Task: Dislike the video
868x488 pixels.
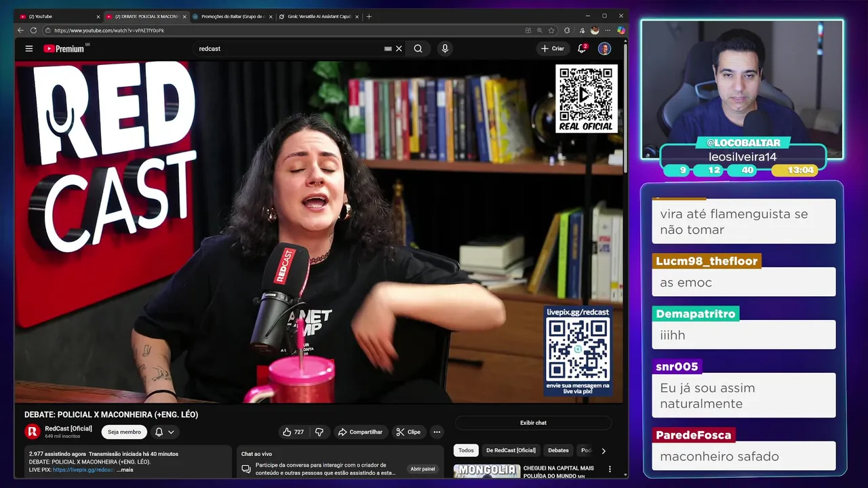Action: pos(319,432)
